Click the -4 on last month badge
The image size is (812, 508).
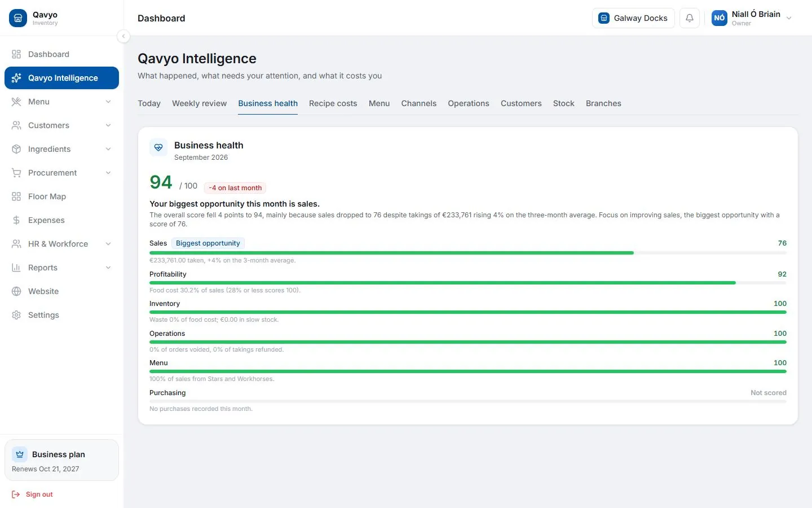pos(235,188)
